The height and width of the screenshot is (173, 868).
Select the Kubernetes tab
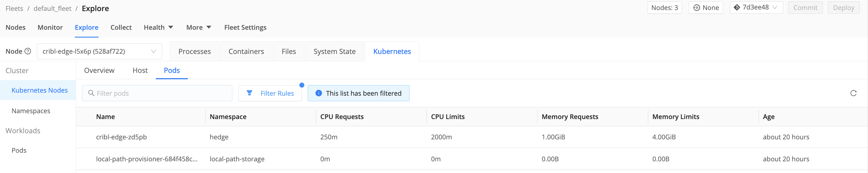pos(392,51)
